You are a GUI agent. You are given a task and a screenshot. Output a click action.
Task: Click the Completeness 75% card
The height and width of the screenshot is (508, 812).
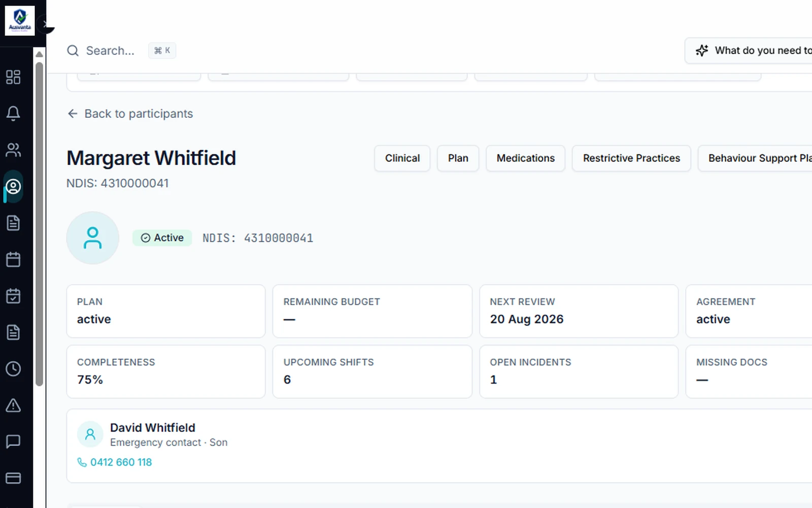tap(166, 372)
